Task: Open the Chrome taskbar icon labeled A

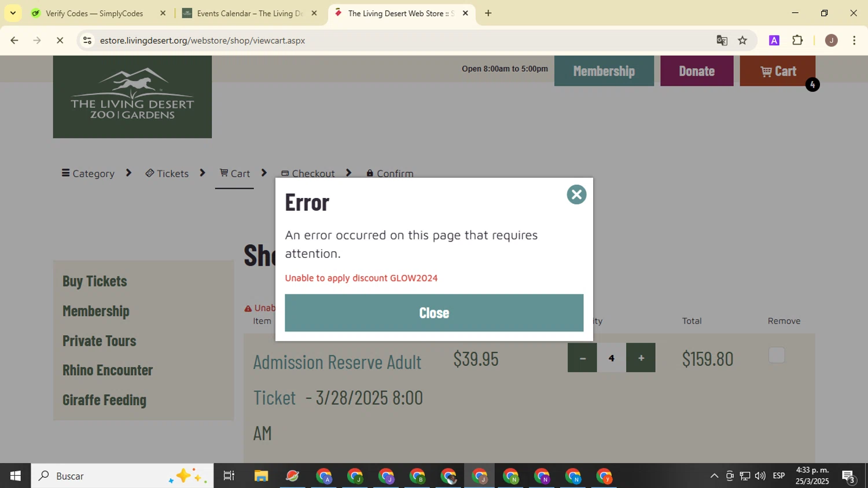Action: click(324, 476)
